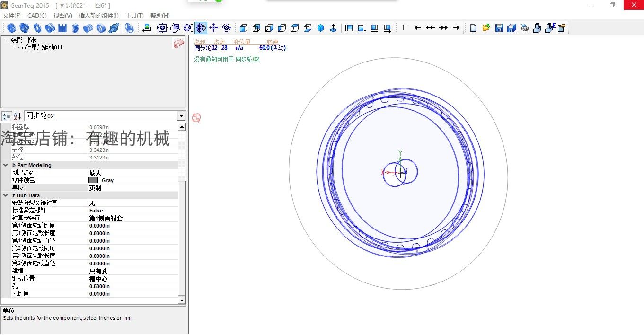
Task: Click the pan view icon
Action: point(214,28)
